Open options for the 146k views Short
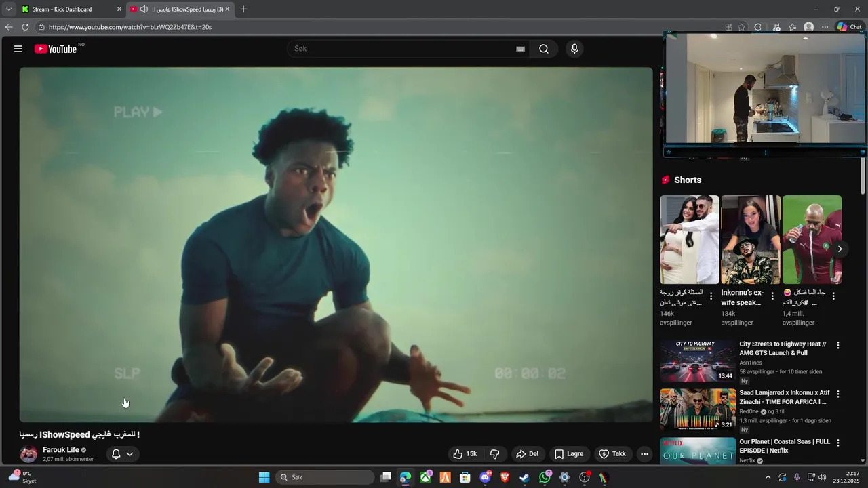This screenshot has width=868, height=488. [x=711, y=296]
